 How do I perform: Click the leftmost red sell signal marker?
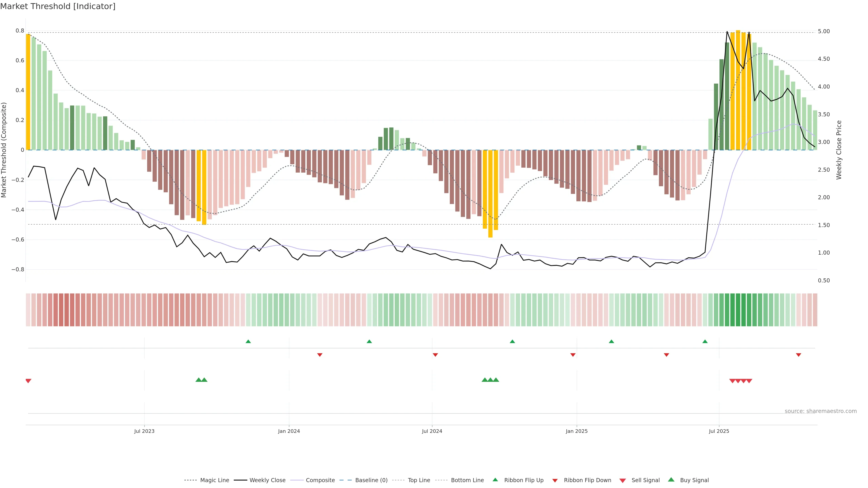pyautogui.click(x=28, y=381)
